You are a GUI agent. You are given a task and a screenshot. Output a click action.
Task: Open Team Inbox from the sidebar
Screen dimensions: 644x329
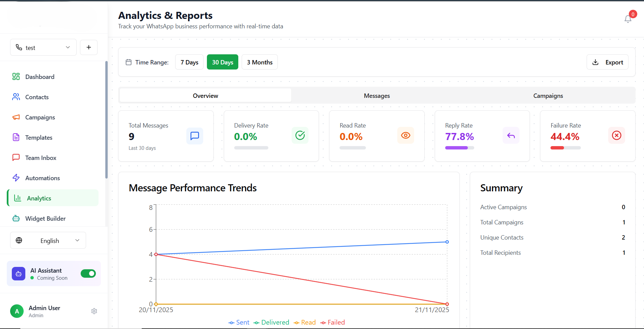click(53, 158)
